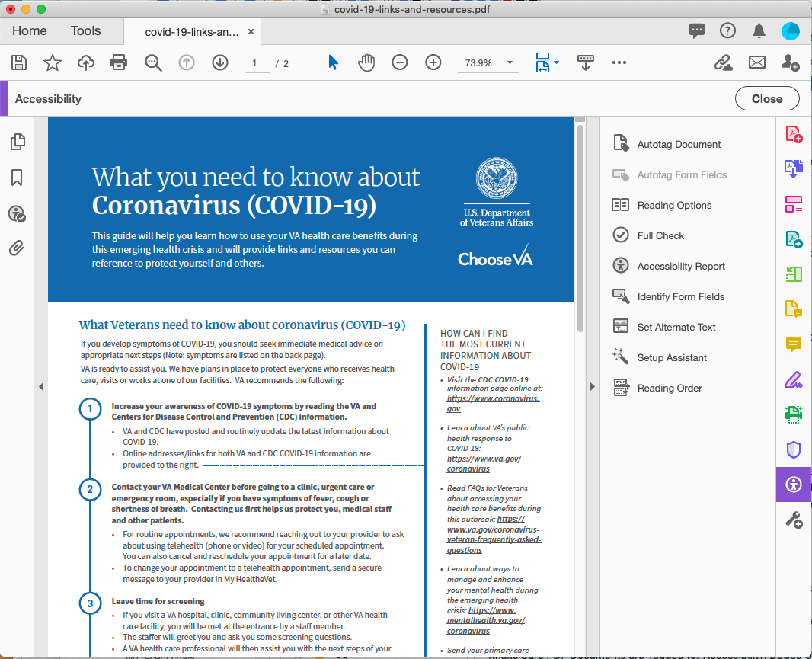Click the Save file icon
Viewport: 812px width, 659px height.
pos(19,62)
